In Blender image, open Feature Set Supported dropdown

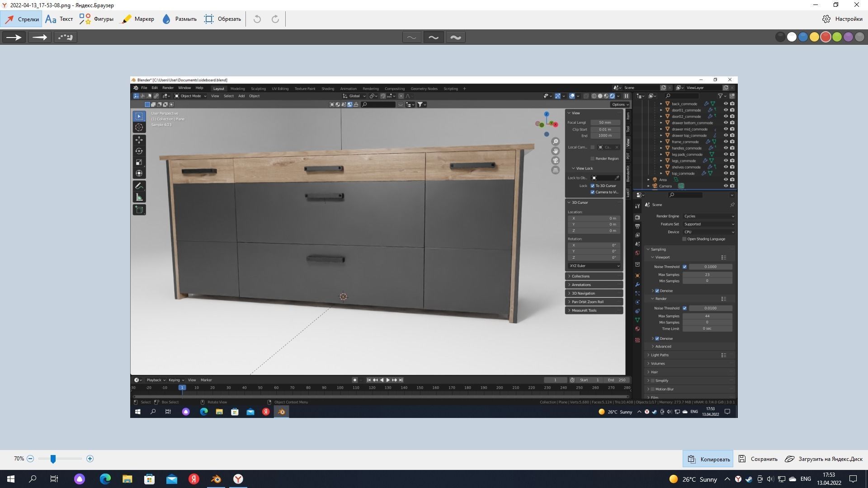tap(709, 224)
